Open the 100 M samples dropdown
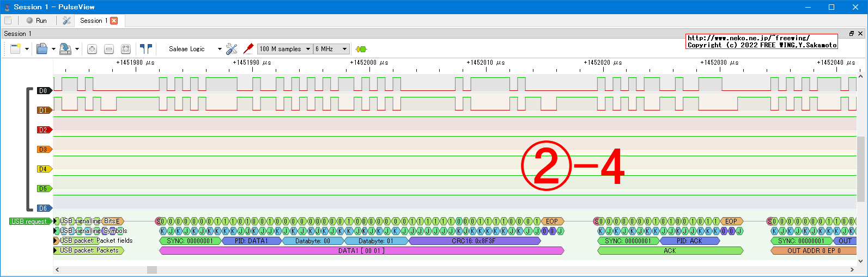The height and width of the screenshot is (277, 868). coord(285,49)
